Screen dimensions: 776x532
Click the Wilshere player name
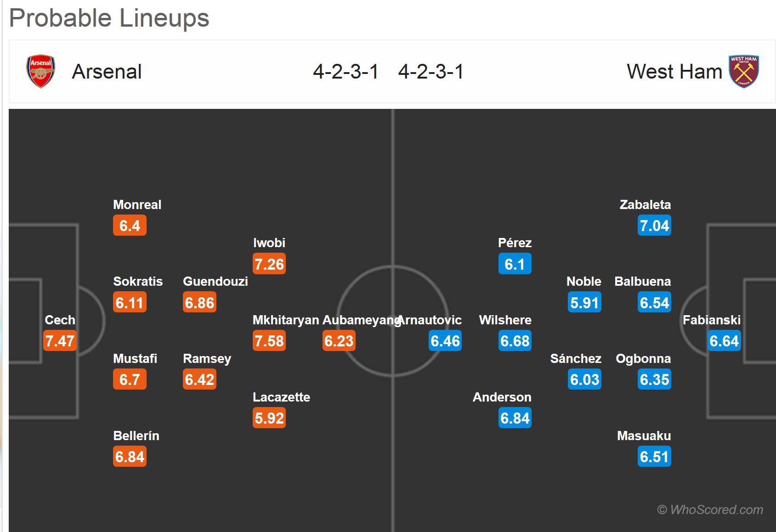tap(505, 320)
